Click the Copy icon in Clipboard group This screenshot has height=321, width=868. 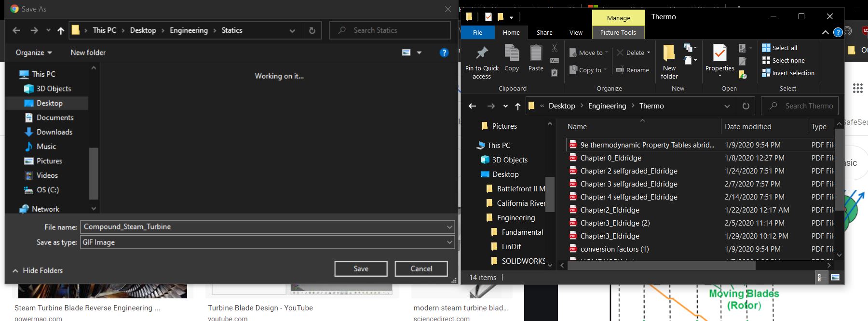pyautogui.click(x=512, y=53)
